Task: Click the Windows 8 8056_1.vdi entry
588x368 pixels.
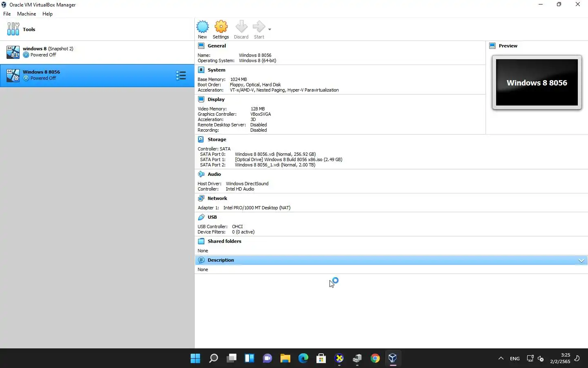Action: tap(275, 165)
